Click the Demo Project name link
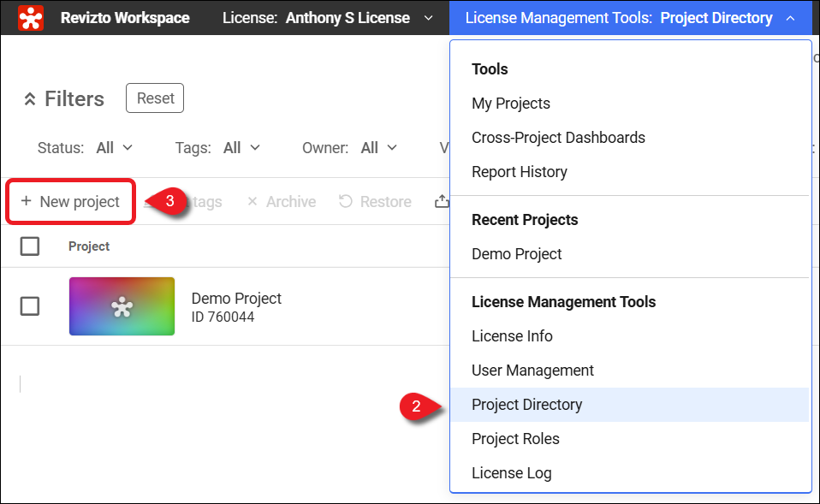Viewport: 820px width, 504px height. (x=236, y=299)
